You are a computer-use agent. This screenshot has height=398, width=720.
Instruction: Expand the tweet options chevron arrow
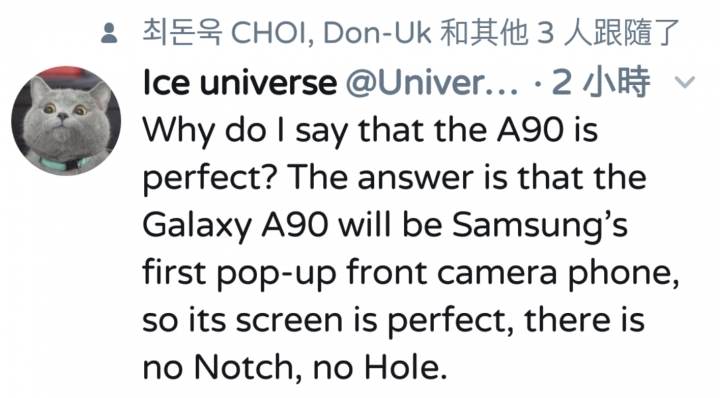tap(685, 82)
